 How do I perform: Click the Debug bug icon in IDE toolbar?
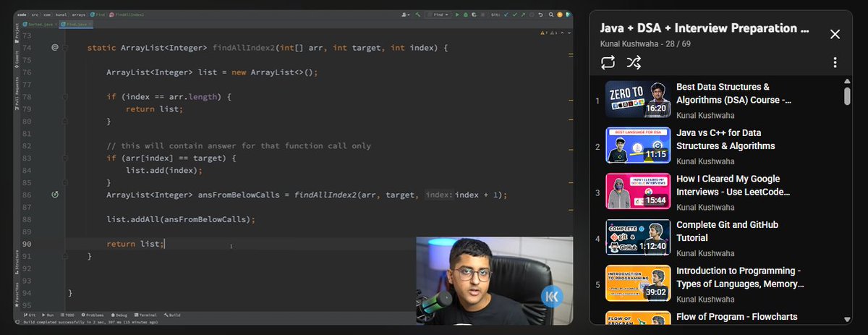[x=466, y=14]
